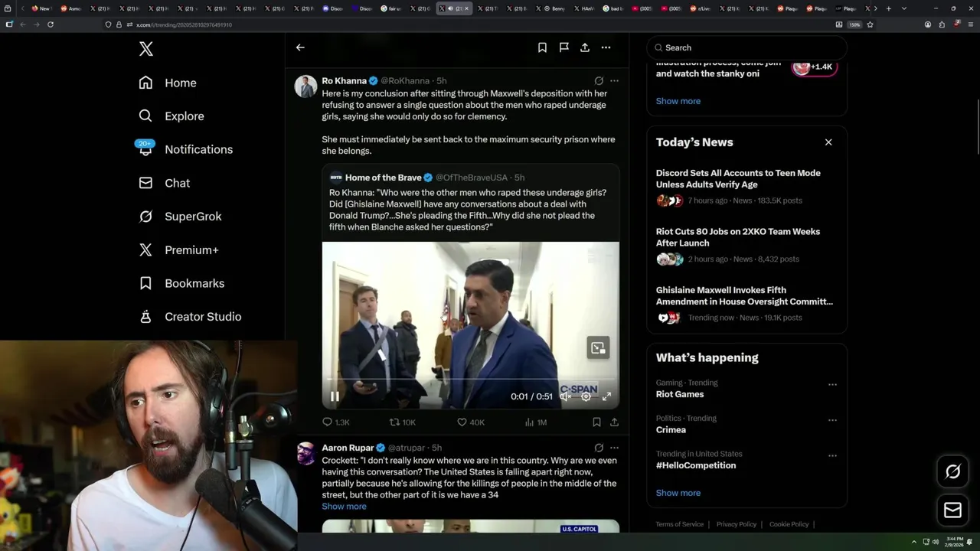Like Ro Khanna's post with 40K likes
Screen dimensions: 980x551
pyautogui.click(x=470, y=422)
